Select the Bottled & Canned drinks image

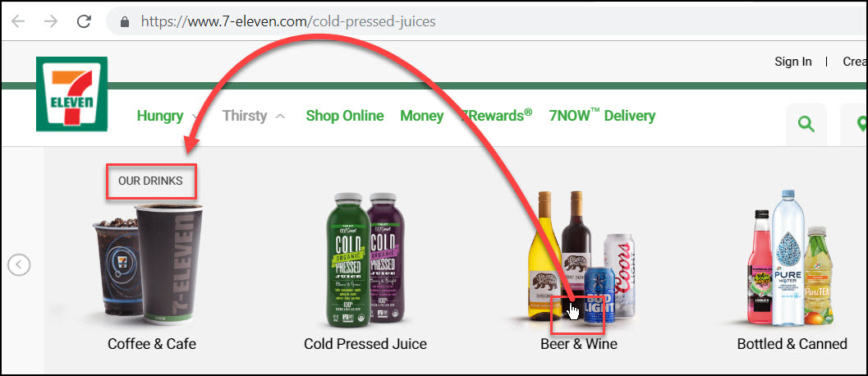click(x=791, y=259)
